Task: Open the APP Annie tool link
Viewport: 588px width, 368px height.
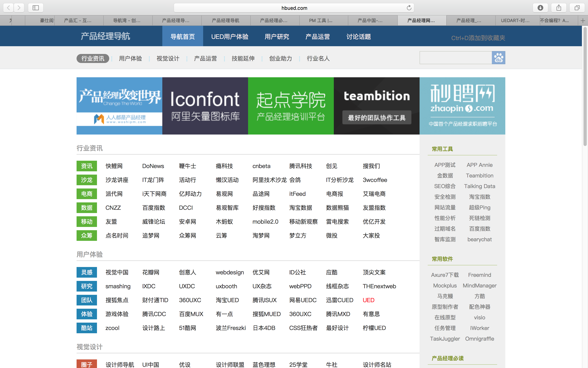Action: tap(479, 165)
